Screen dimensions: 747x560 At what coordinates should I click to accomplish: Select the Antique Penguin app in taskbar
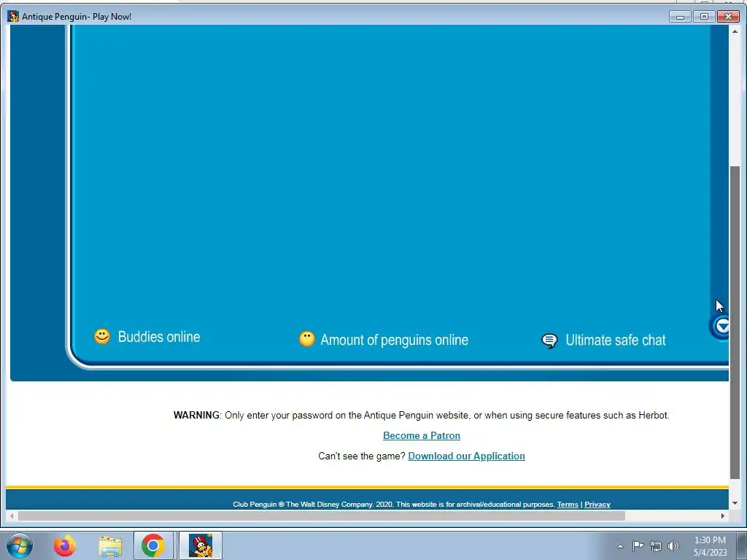201,545
